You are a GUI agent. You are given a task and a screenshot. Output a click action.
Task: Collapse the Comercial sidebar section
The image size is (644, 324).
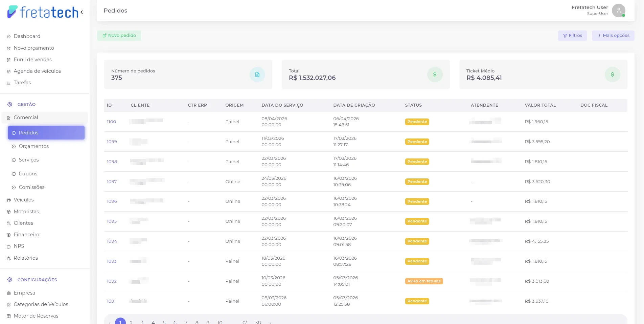click(45, 117)
